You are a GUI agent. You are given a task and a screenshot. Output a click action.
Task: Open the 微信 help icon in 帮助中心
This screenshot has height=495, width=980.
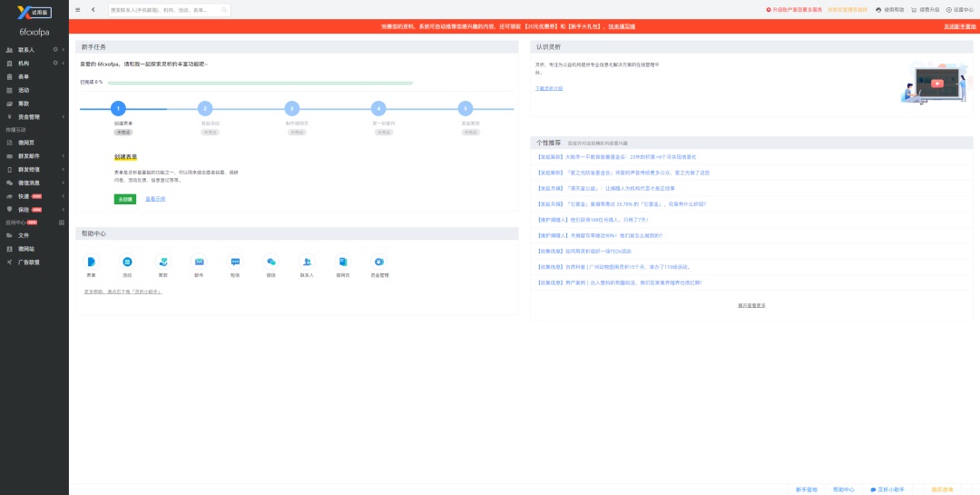(270, 262)
